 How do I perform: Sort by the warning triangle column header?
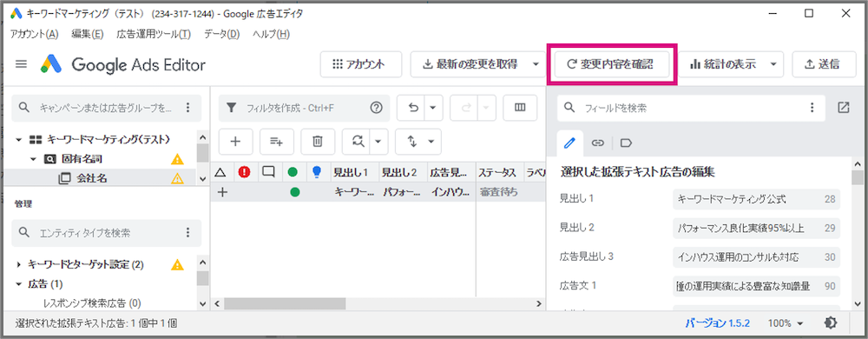[x=221, y=172]
